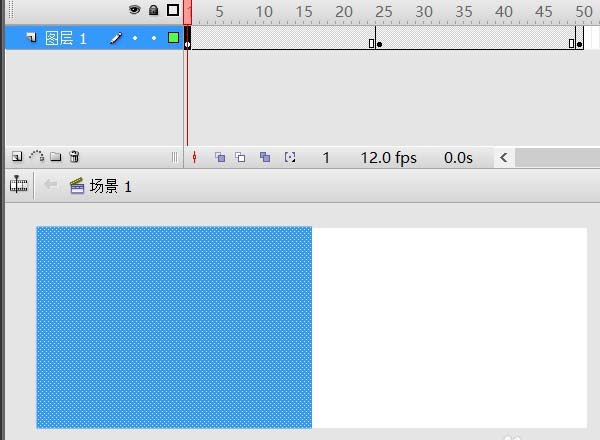Click the Edit Scene film-strip icon
This screenshot has height=440, width=600.
tap(18, 185)
